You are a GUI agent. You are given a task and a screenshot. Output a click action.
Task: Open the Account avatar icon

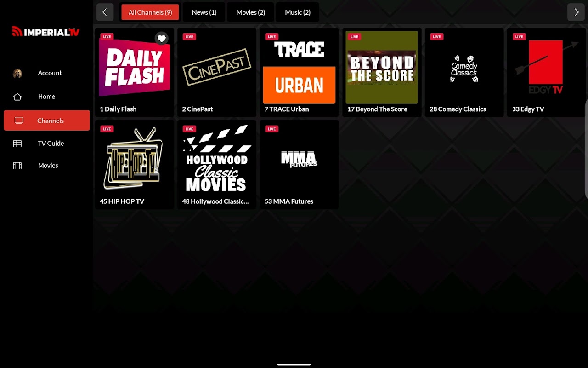[17, 74]
